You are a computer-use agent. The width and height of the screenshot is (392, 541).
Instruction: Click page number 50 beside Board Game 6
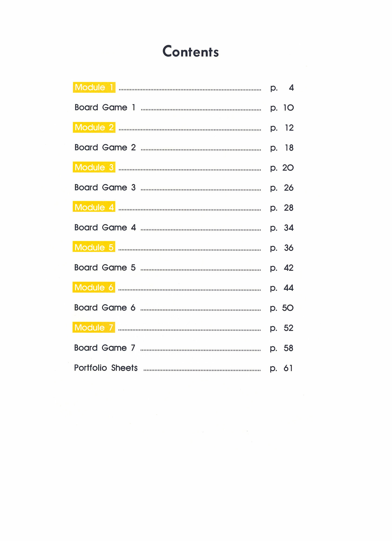288,308
